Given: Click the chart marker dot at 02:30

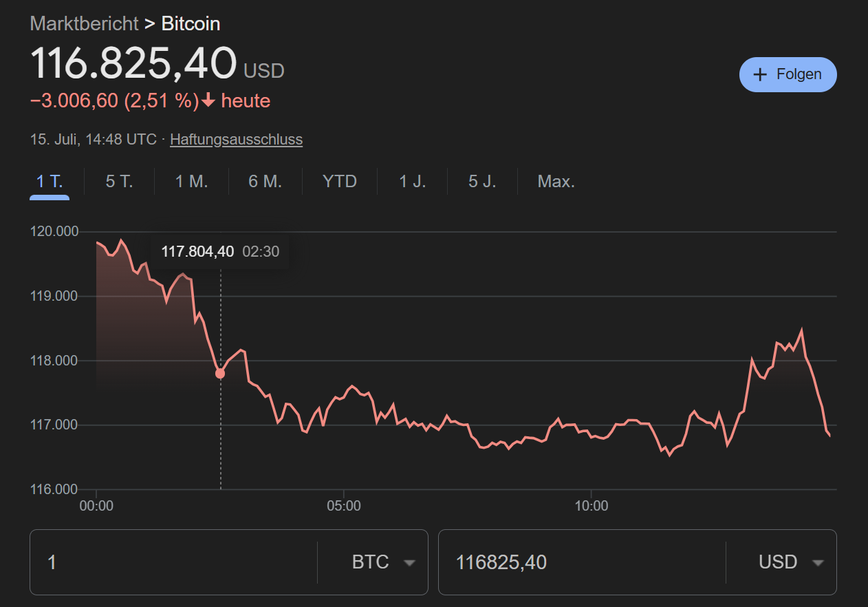Looking at the screenshot, I should [220, 374].
